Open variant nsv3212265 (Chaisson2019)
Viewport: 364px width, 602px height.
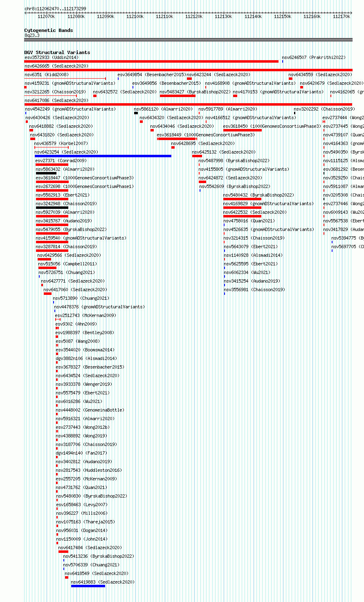55,92
